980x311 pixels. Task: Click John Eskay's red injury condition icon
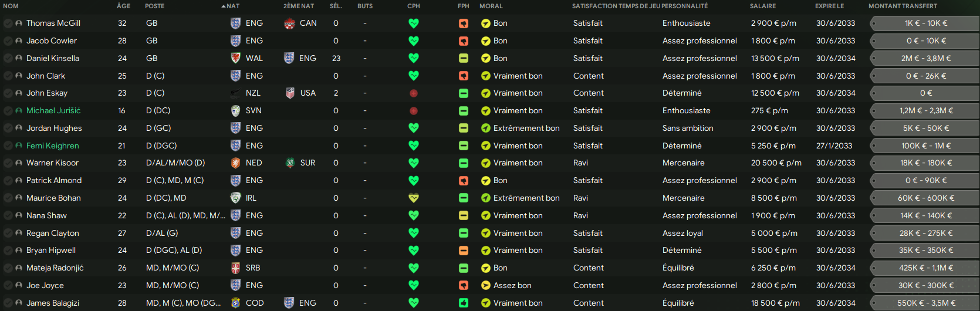414,93
